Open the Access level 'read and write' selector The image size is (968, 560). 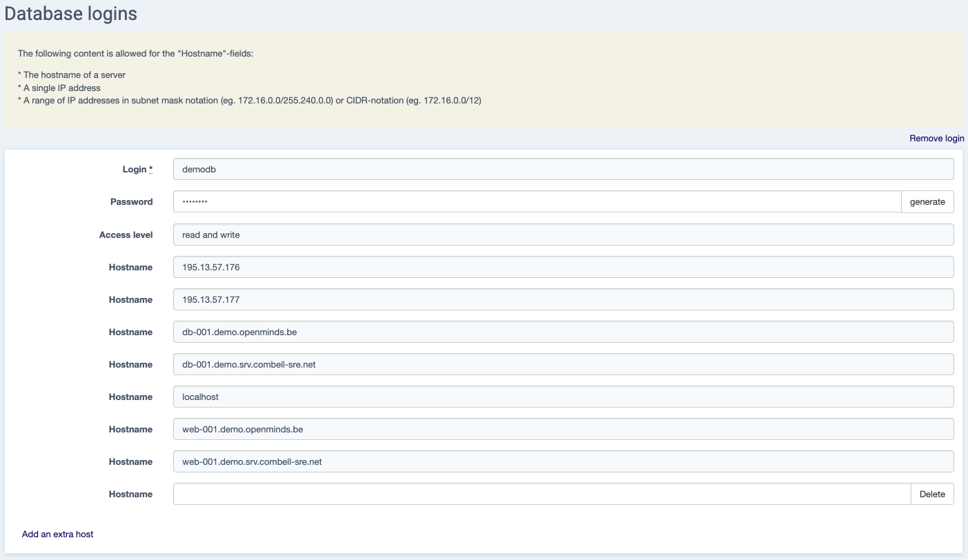point(563,234)
